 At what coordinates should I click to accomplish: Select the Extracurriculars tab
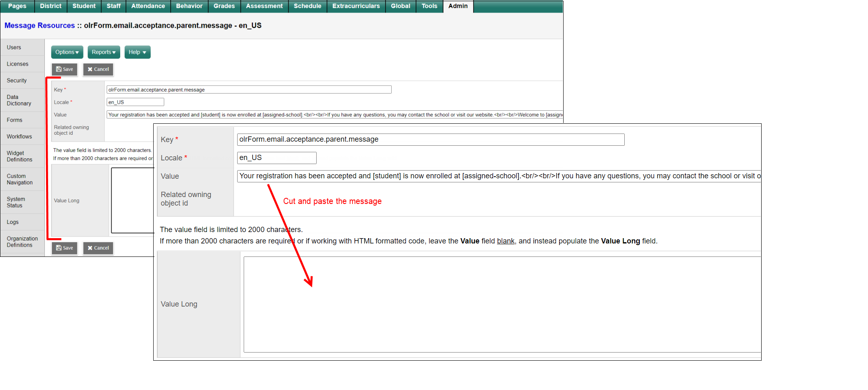(356, 6)
